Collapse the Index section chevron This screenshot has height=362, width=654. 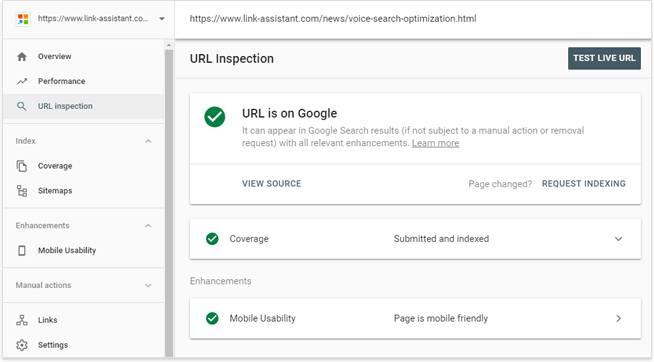(x=148, y=141)
